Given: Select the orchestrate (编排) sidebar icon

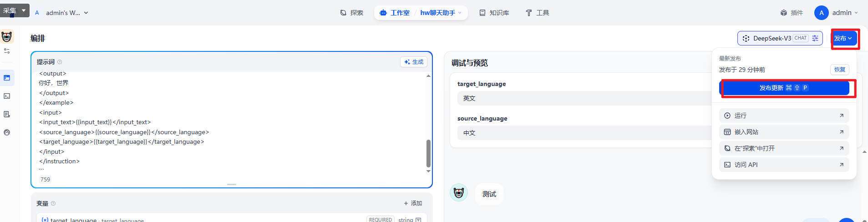Looking at the screenshot, I should click(x=7, y=78).
